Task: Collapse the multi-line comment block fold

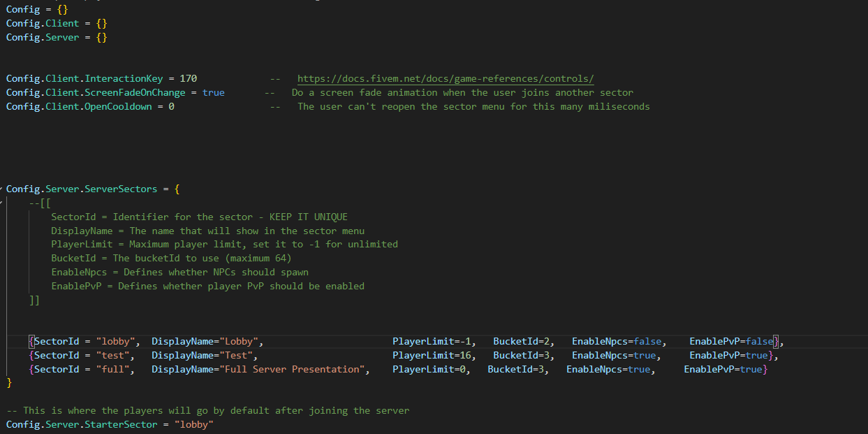Action: [x=2, y=203]
